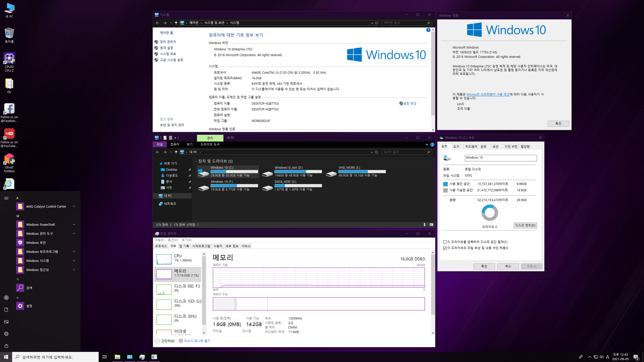Open CPUID CPU-Z desktop shortcut
644x362 pixels.
pyautogui.click(x=9, y=62)
